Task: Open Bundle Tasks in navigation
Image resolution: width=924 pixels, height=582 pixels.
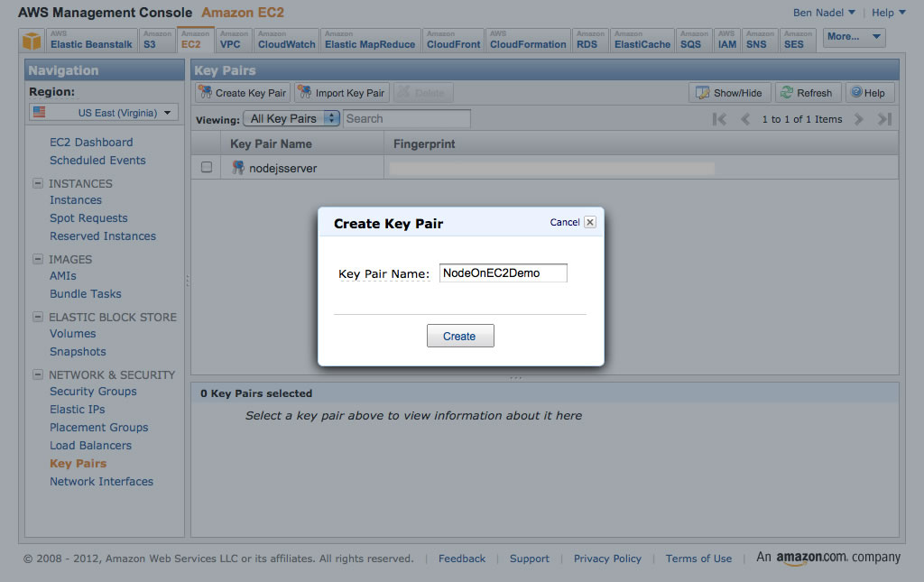Action: click(x=86, y=294)
